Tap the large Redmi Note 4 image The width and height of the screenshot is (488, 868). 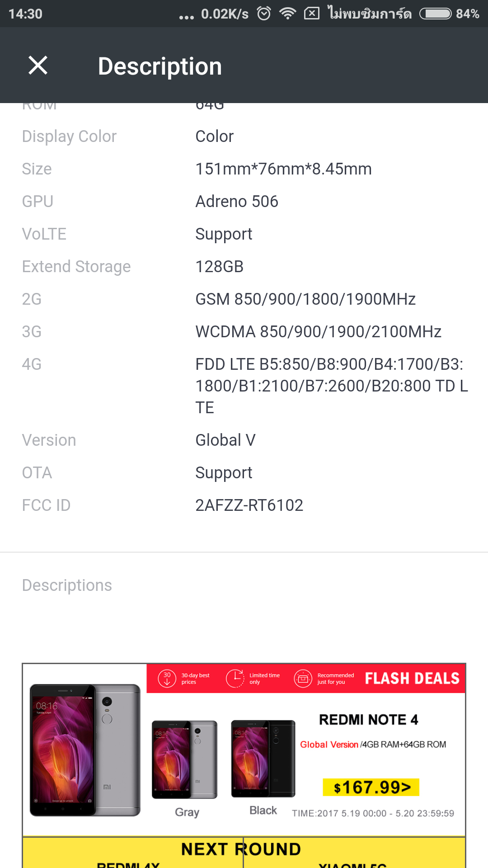[x=85, y=750]
